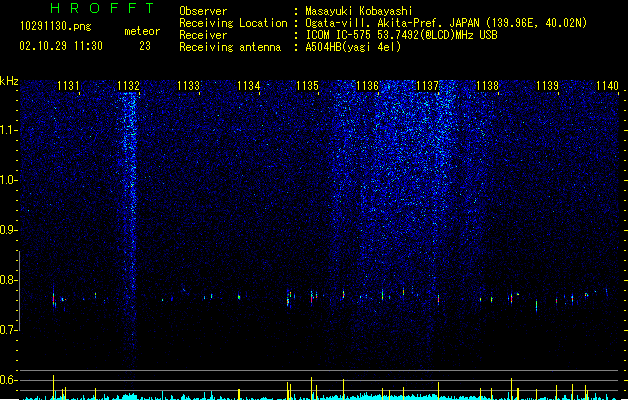Click the 'meteor' count label
Screen dimensions: 629x400
pos(142,31)
